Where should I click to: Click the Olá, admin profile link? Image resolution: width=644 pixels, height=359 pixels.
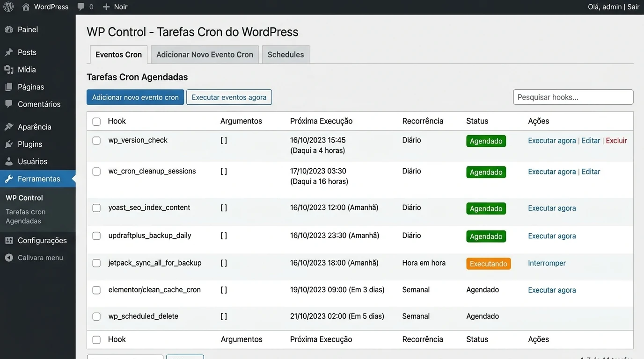(605, 7)
